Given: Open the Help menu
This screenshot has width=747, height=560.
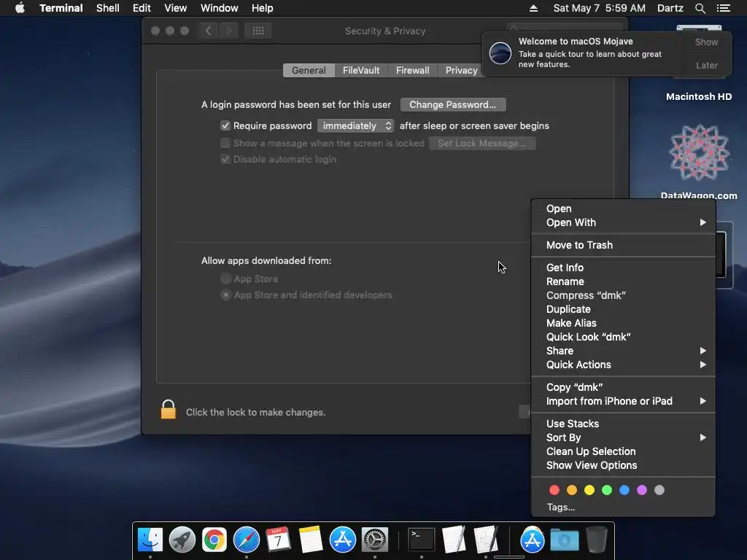Looking at the screenshot, I should point(262,8).
